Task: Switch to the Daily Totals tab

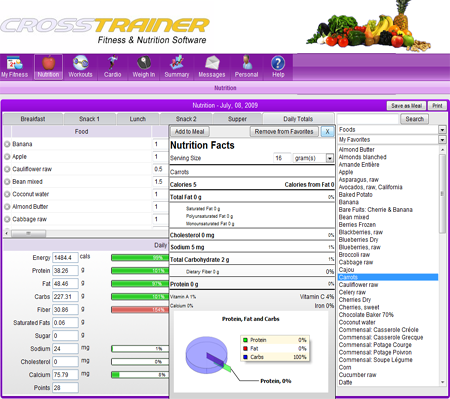Action: coord(298,119)
